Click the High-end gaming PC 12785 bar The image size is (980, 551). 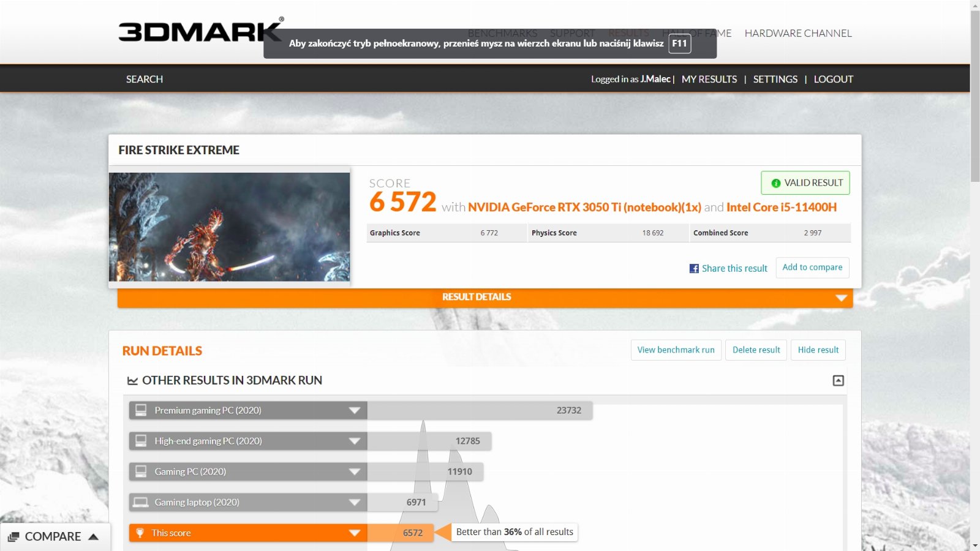[429, 441]
